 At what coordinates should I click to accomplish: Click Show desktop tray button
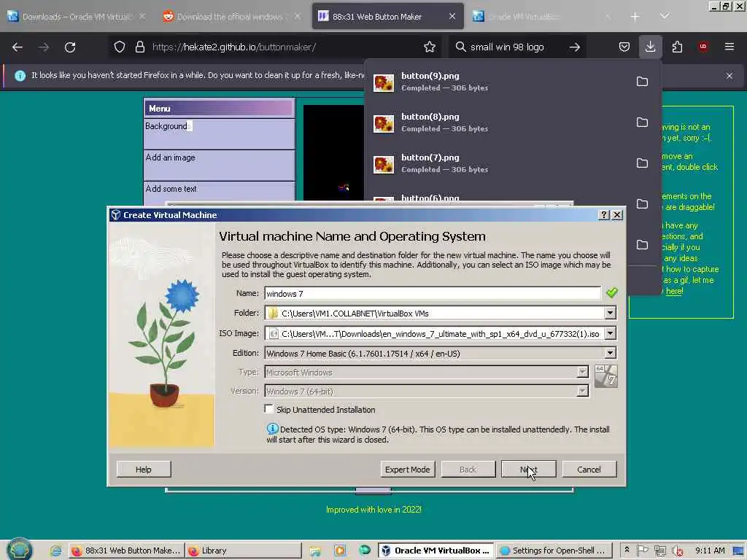point(739,551)
